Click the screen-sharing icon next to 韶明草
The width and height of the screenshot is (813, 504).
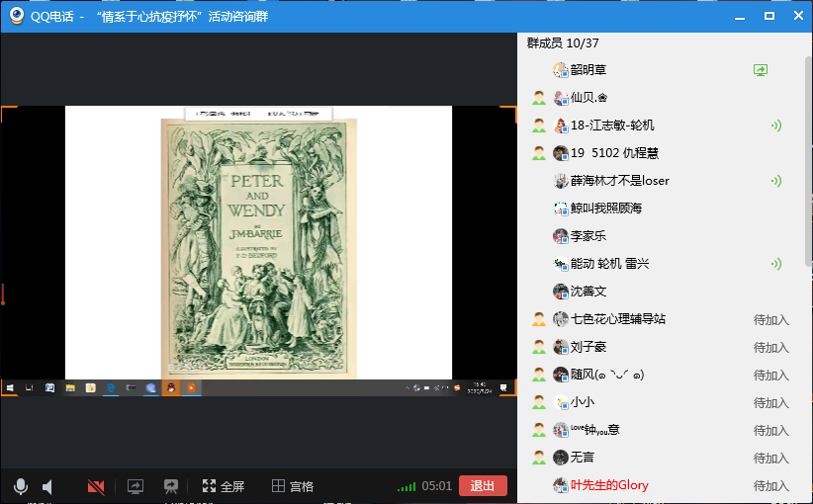(x=760, y=70)
